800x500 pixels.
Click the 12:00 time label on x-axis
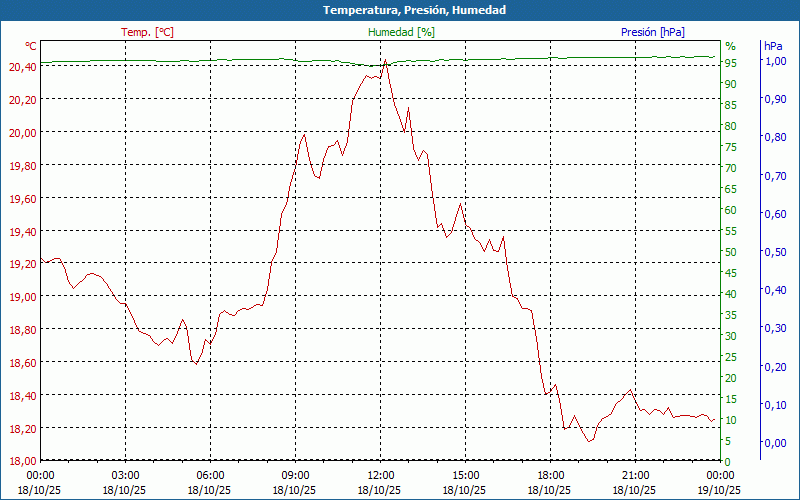380,475
